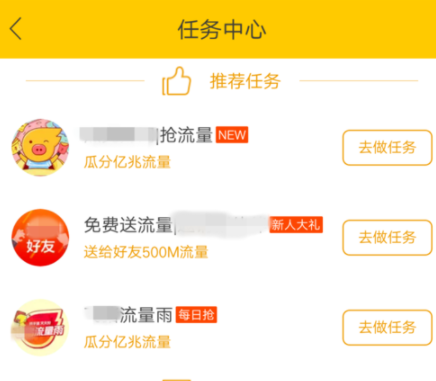
Task: Tap the 推荐任务 section heading
Action: (x=245, y=81)
